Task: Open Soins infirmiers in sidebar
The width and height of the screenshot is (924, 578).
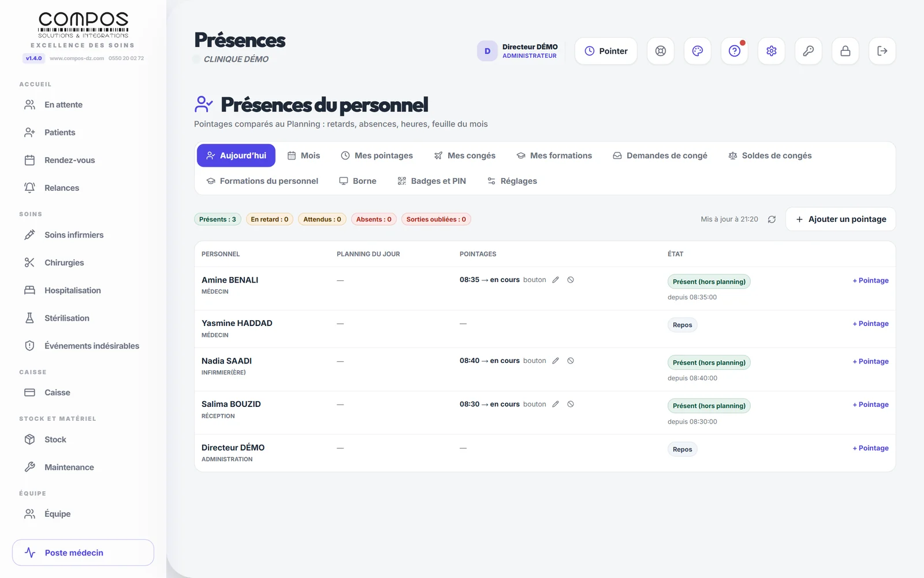Action: (83, 235)
